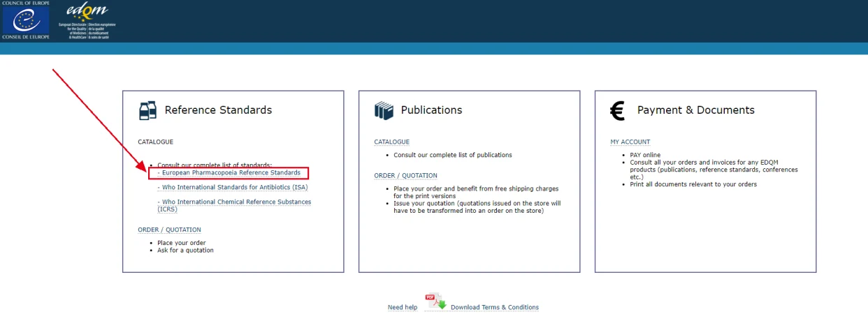868x328 pixels.
Task: Click the Euro sign payment icon
Action: (617, 110)
